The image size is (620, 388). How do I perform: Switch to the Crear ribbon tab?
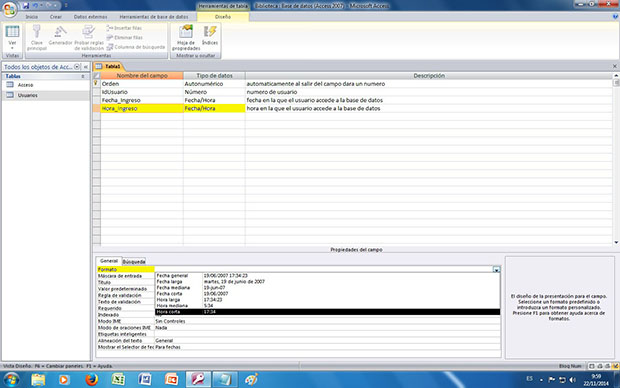(x=56, y=17)
